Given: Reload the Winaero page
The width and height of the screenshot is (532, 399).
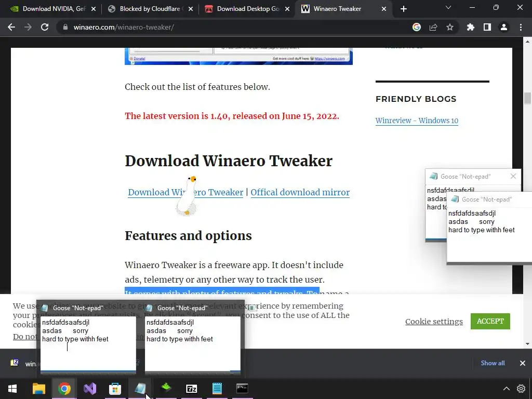Looking at the screenshot, I should (45, 27).
